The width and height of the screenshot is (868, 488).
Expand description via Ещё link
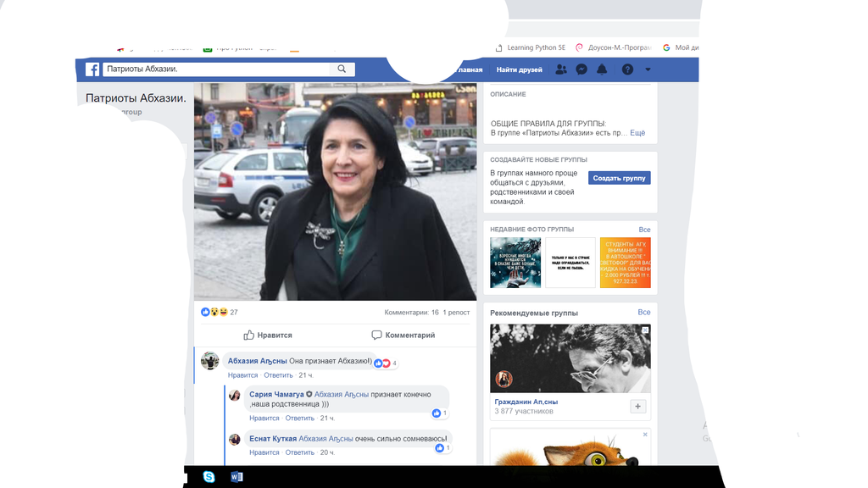[636, 132]
